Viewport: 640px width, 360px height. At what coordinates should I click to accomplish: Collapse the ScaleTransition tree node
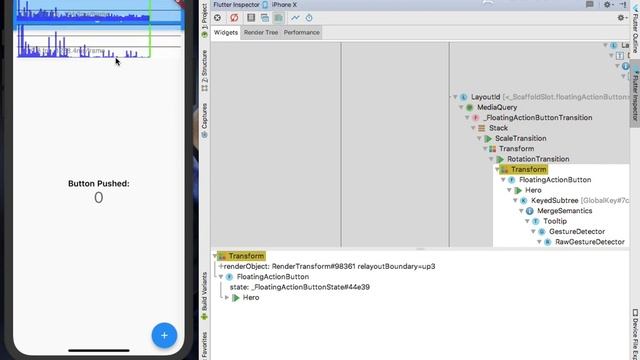click(x=479, y=138)
